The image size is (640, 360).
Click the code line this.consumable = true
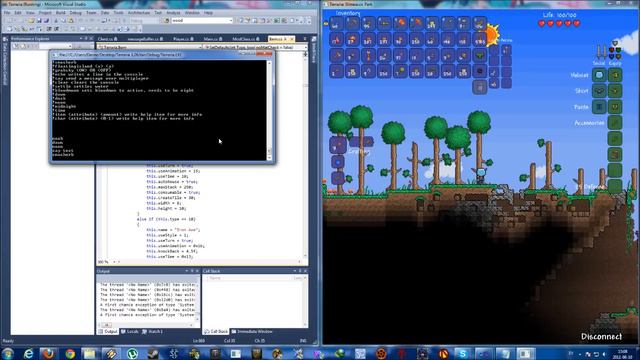[173, 192]
